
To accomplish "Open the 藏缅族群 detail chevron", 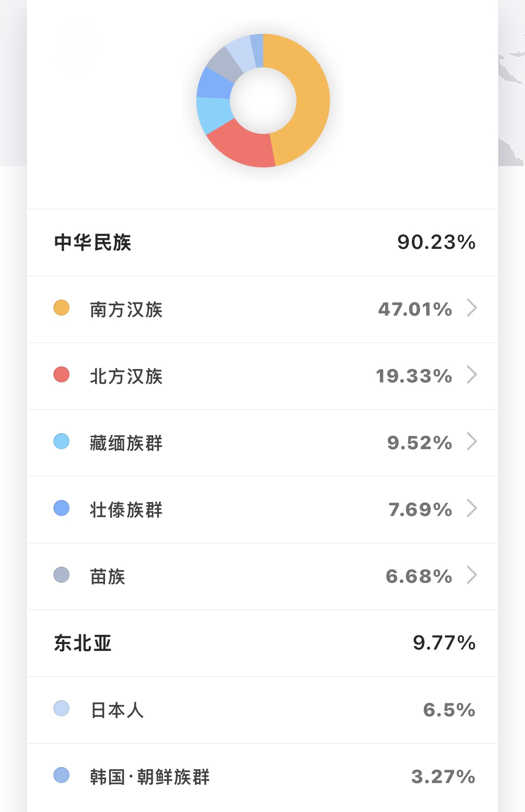I will tap(472, 442).
